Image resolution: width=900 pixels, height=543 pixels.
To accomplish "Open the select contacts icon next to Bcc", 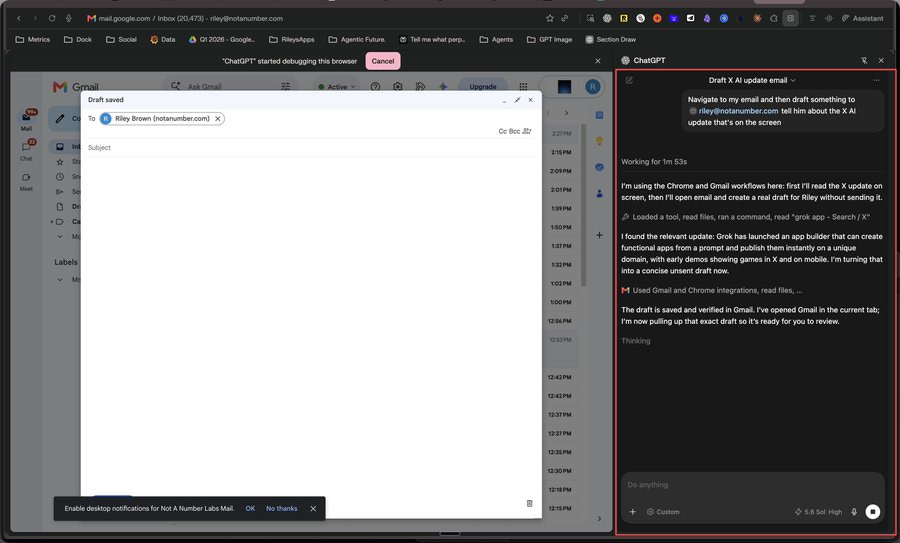I will pos(527,131).
